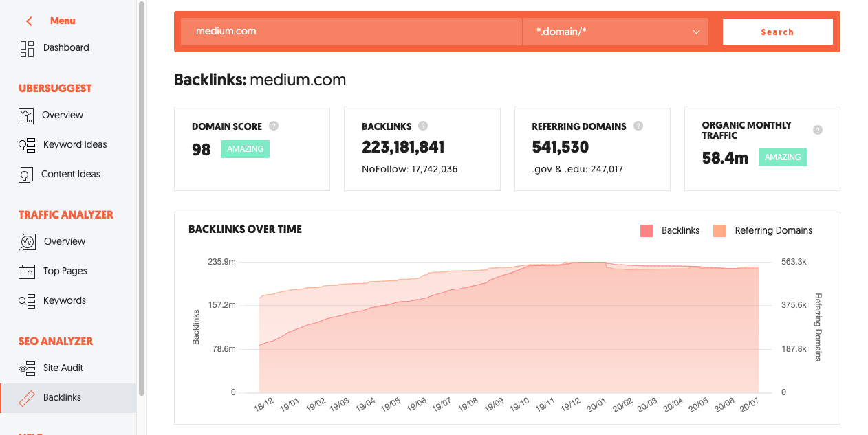
Task: Click the Backlinks chain icon
Action: [x=27, y=398]
